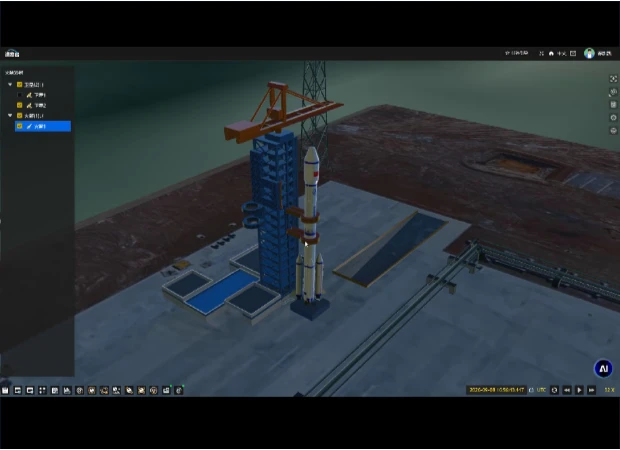Uncheck the box of satellite item 2
This screenshot has width=620, height=450.
point(19,105)
